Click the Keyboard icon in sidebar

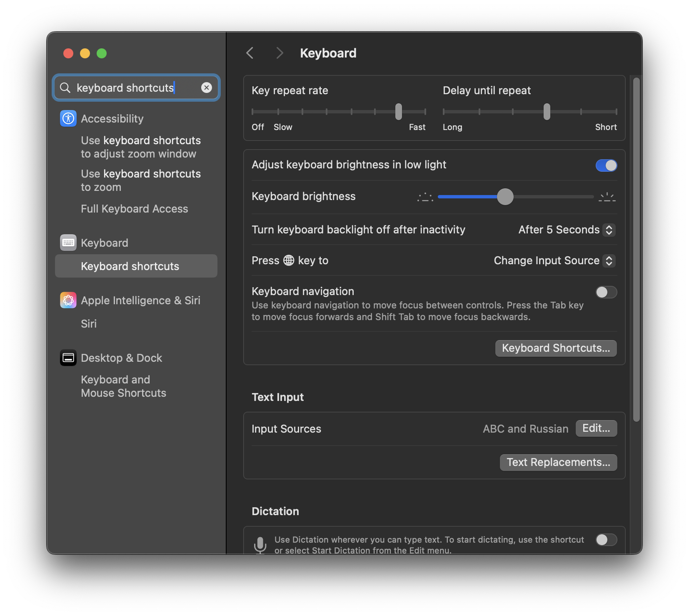click(68, 243)
